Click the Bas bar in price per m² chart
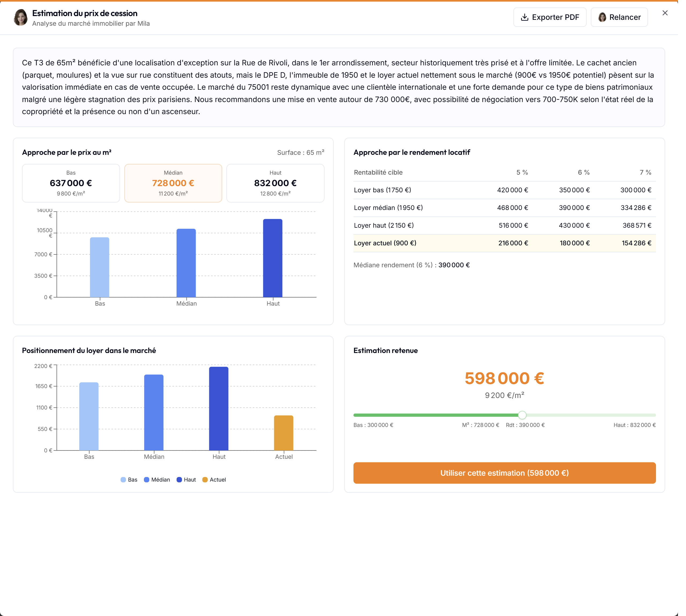 (x=99, y=267)
